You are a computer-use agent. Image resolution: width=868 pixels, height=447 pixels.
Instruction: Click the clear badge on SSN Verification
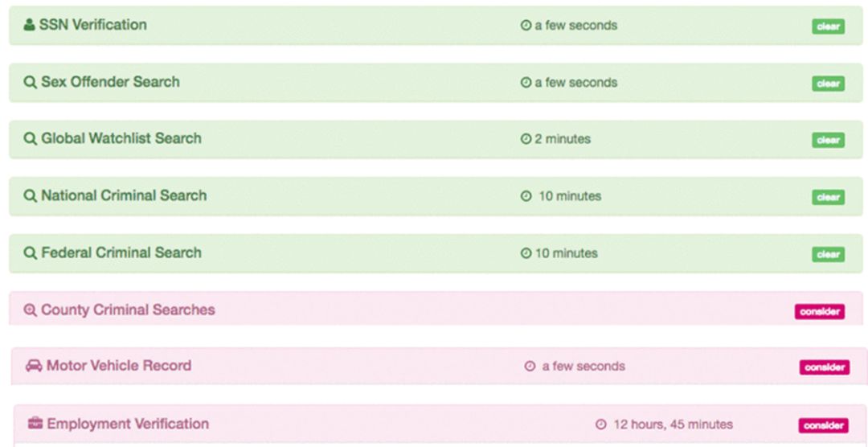(x=828, y=27)
